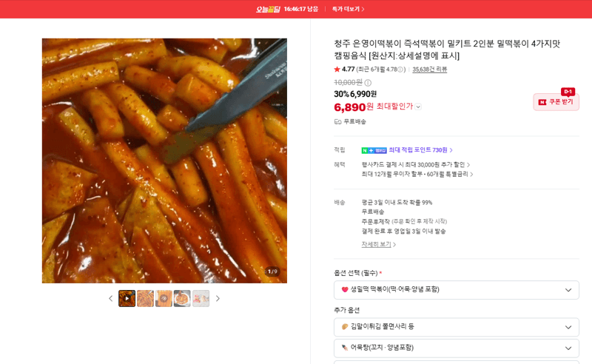Select the second product thumbnail
This screenshot has width=592, height=364.
(x=145, y=298)
